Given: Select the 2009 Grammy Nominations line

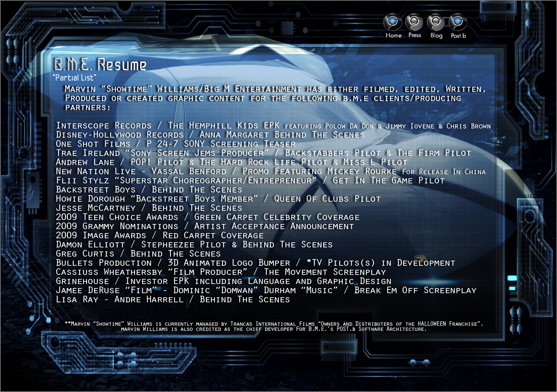Looking at the screenshot, I should point(205,226).
